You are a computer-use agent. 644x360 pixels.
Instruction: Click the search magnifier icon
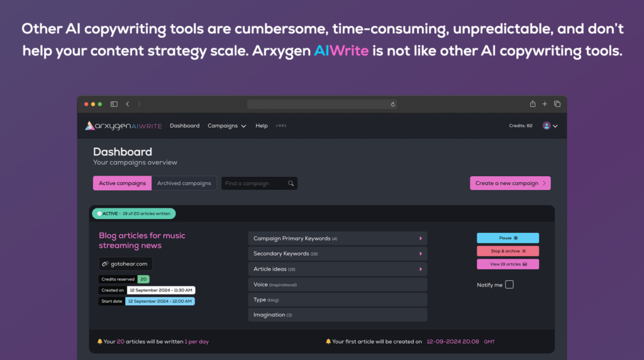(x=291, y=183)
